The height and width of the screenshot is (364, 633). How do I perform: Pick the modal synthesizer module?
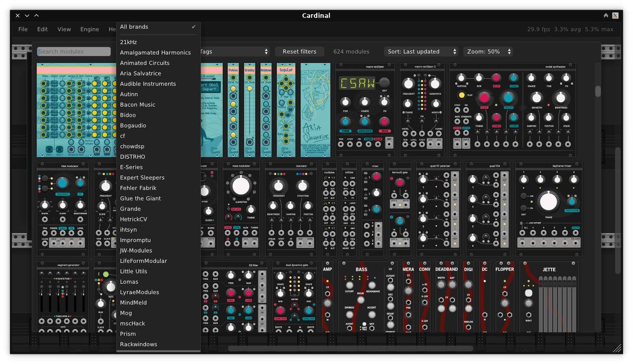coord(512,110)
